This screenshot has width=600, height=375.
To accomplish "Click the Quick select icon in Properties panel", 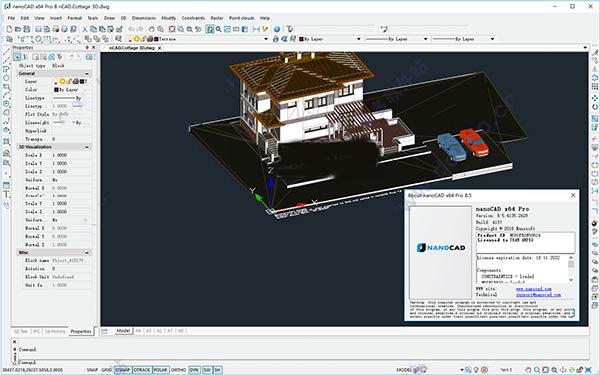I will (60, 57).
